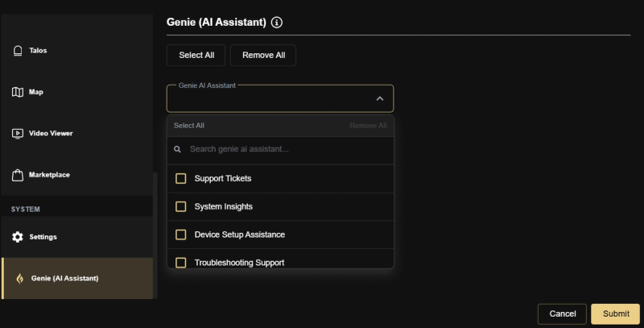Choose Remove All inside the dropdown list
The image size is (644, 328).
point(368,126)
